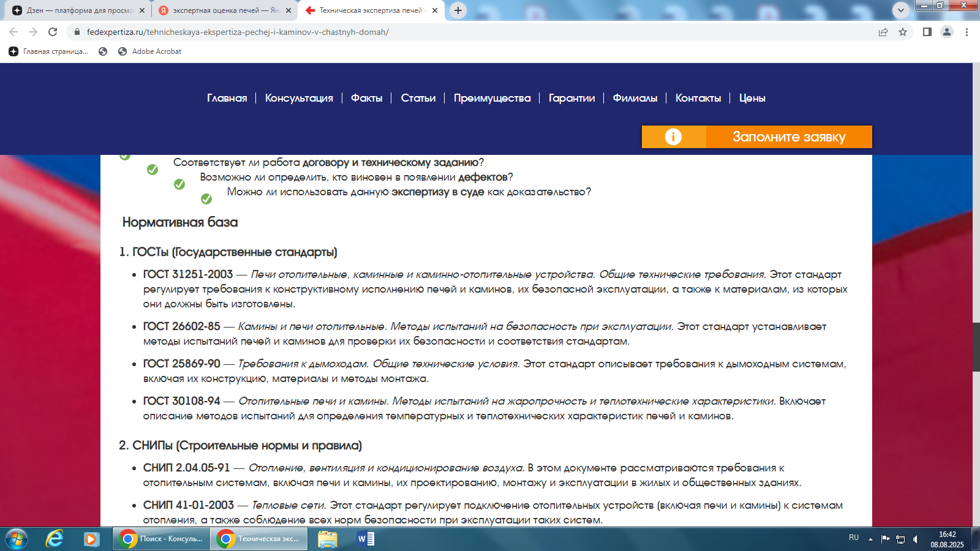Screen dimensions: 980x551
Task: Switch to the экспертная оценка печей tab
Action: pos(225,10)
